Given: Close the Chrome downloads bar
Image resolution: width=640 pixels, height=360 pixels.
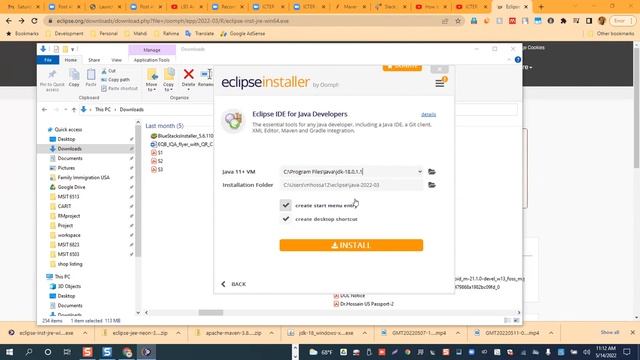Looking at the screenshot, I should pyautogui.click(x=633, y=333).
